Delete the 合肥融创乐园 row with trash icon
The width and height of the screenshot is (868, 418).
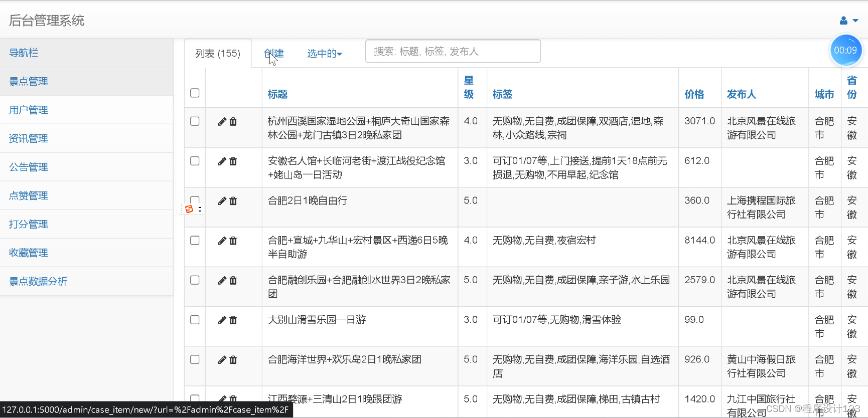coord(233,281)
